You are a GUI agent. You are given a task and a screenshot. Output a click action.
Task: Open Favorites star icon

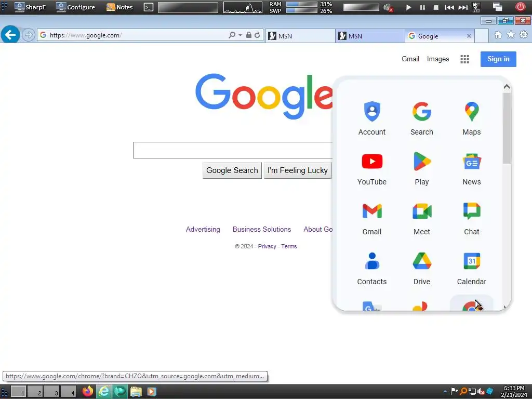coord(511,35)
